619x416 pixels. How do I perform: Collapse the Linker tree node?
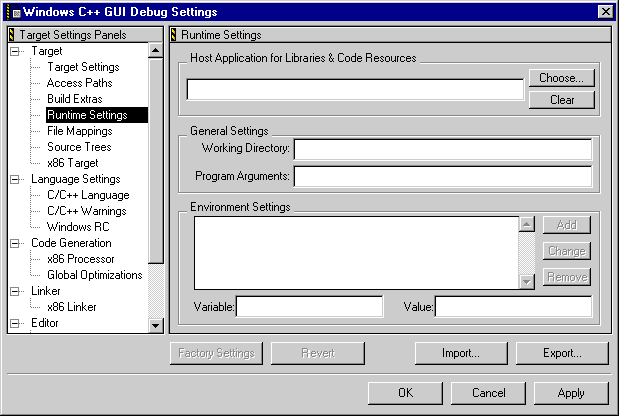click(x=15, y=292)
